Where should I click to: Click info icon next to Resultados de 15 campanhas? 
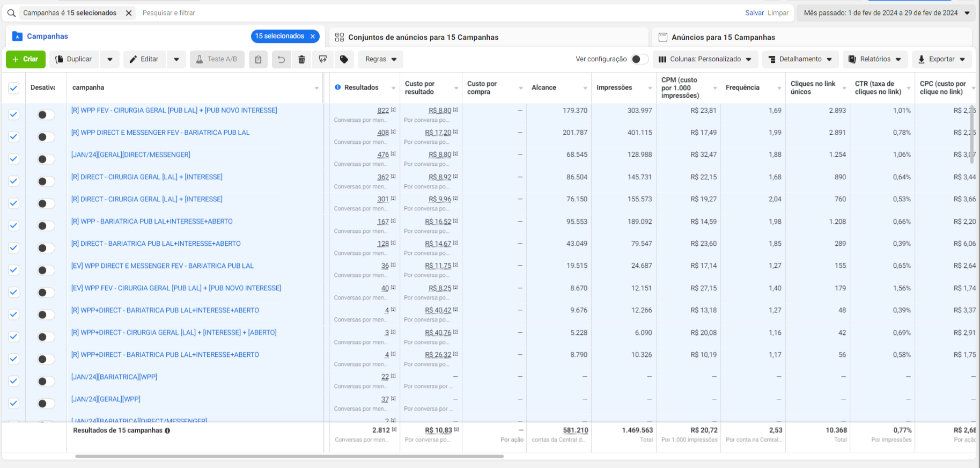pos(167,430)
